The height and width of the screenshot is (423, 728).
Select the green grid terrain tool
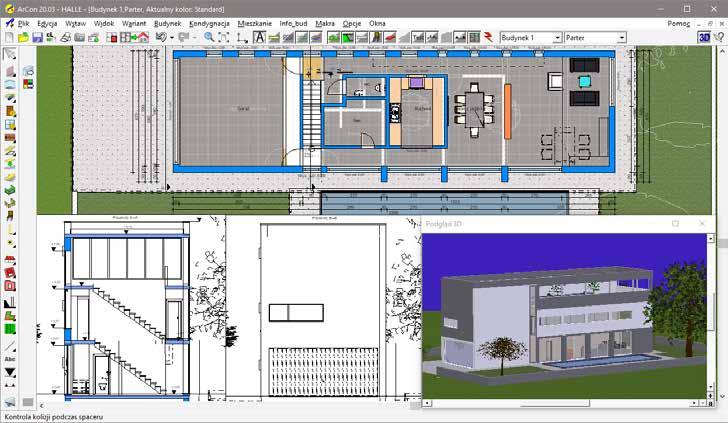[10, 329]
